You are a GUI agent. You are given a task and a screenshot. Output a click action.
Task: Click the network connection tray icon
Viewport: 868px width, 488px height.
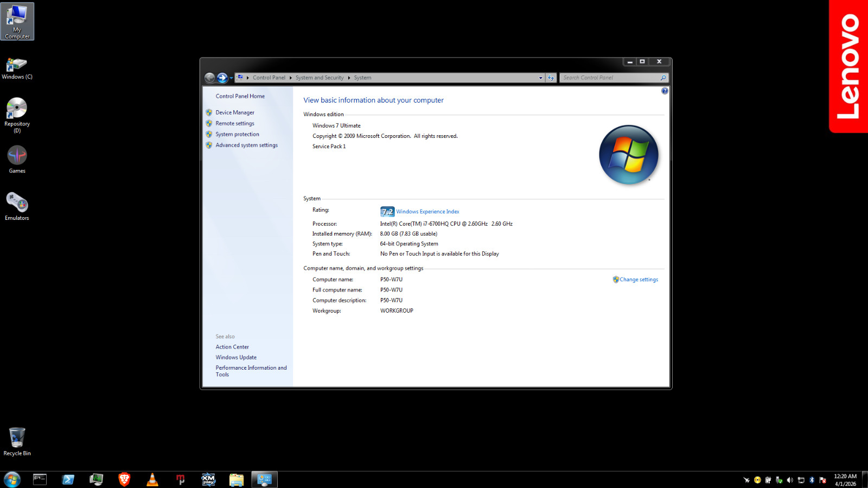tap(801, 480)
